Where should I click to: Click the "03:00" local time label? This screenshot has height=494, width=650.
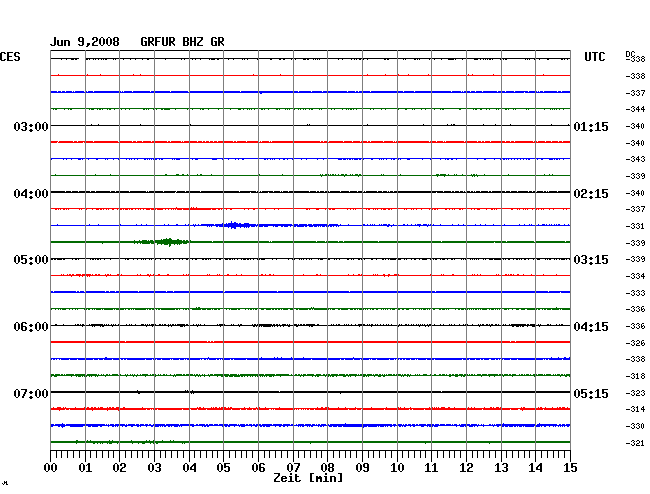point(31,126)
